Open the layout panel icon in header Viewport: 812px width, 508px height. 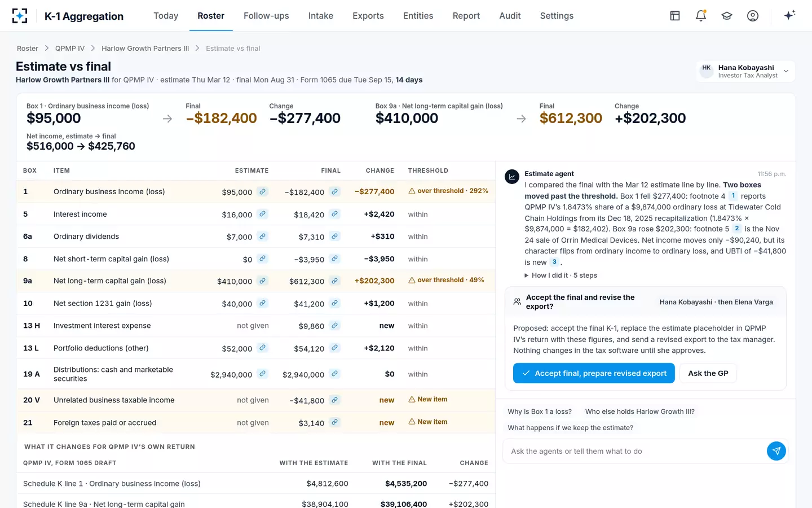click(675, 16)
